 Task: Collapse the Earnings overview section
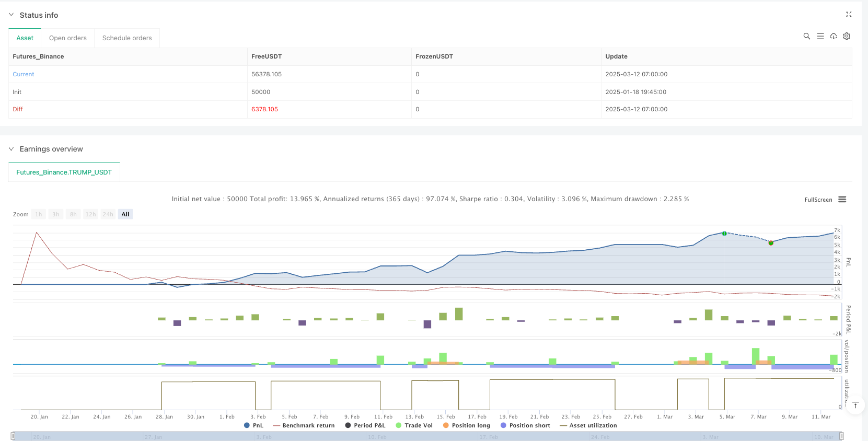click(11, 149)
